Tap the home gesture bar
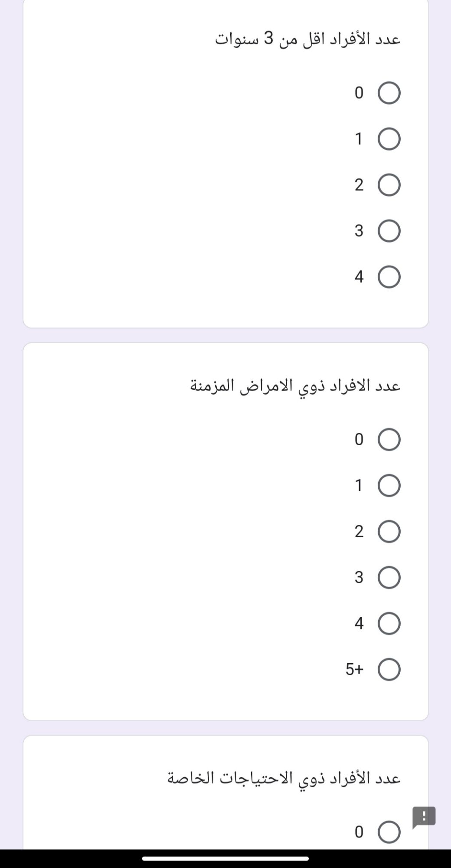The width and height of the screenshot is (451, 868). (x=225, y=858)
